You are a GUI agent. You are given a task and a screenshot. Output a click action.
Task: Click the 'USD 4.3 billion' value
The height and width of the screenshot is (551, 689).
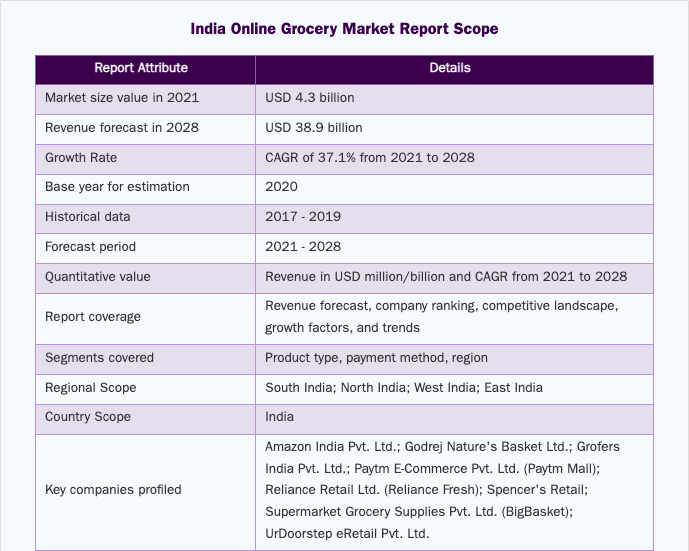[310, 98]
